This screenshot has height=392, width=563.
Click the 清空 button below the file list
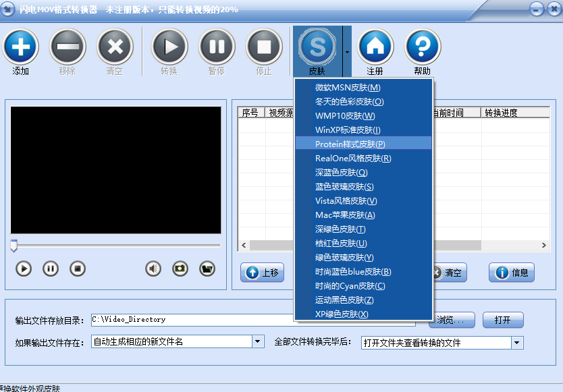[450, 273]
